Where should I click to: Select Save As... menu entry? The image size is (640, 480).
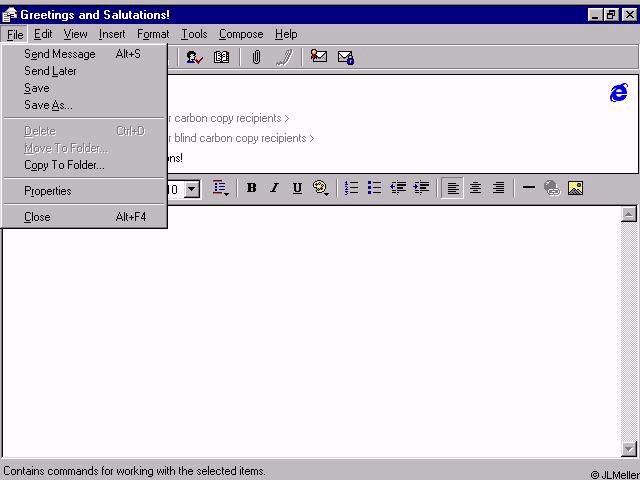[84, 105]
